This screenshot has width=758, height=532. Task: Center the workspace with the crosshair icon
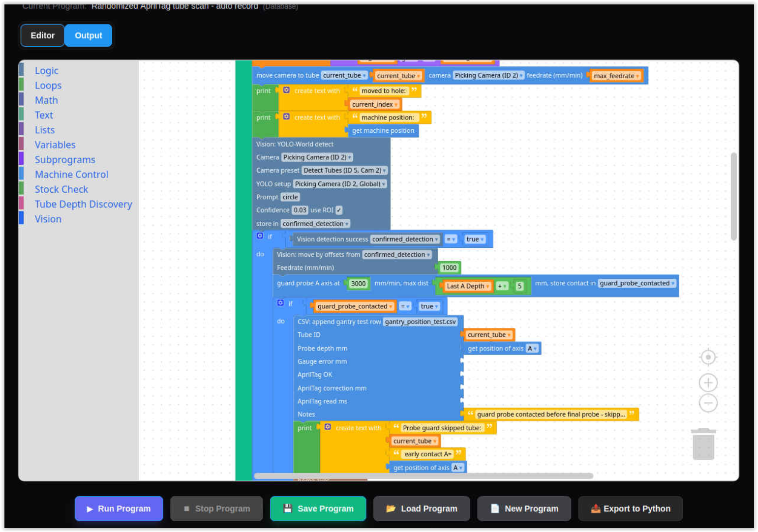point(708,357)
